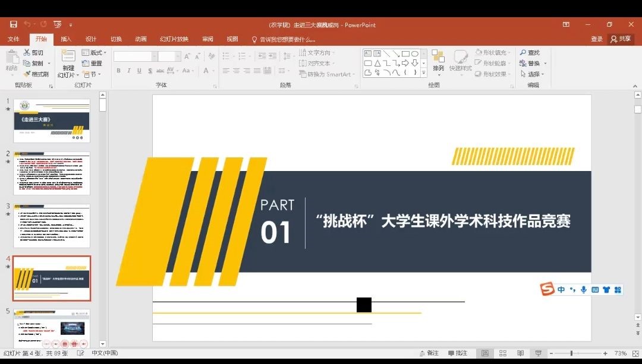Click the Share (共享) button
642x364 pixels.
pyautogui.click(x=621, y=39)
